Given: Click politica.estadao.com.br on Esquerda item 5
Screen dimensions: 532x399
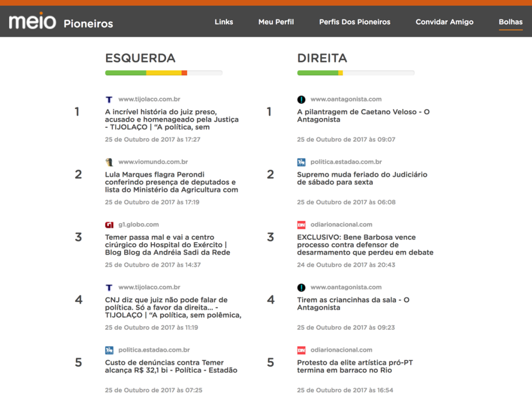Looking at the screenshot, I should pos(154,350).
